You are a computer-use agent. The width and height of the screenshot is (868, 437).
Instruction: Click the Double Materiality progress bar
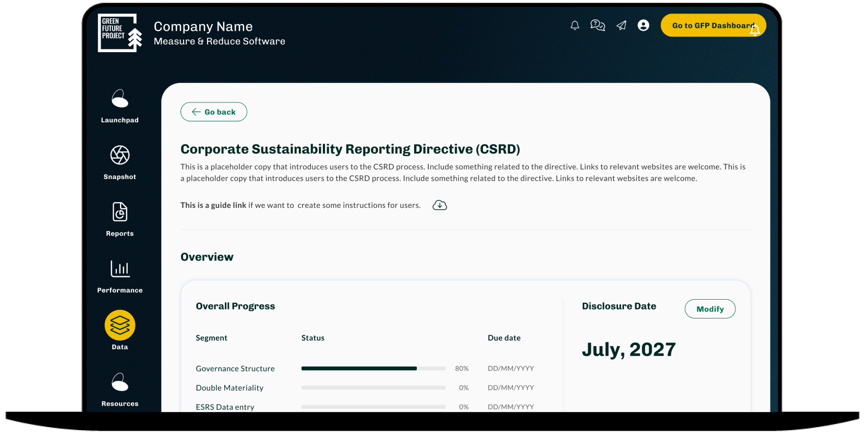373,388
